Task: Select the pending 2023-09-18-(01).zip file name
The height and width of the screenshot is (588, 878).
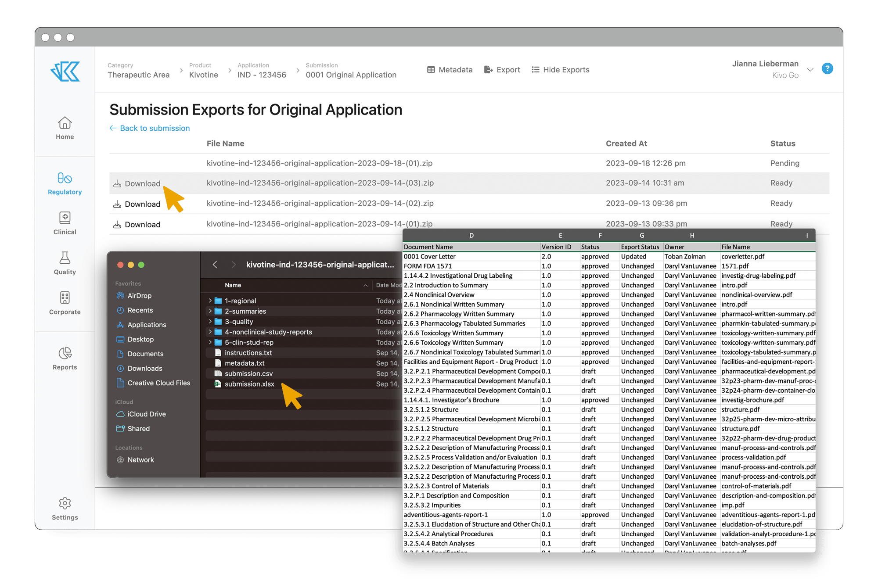Action: 320,163
